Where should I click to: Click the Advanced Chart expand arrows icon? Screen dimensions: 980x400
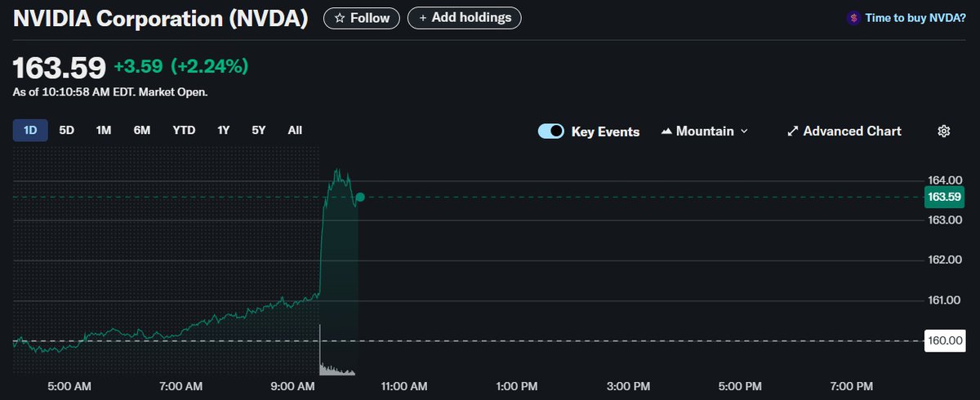click(791, 131)
